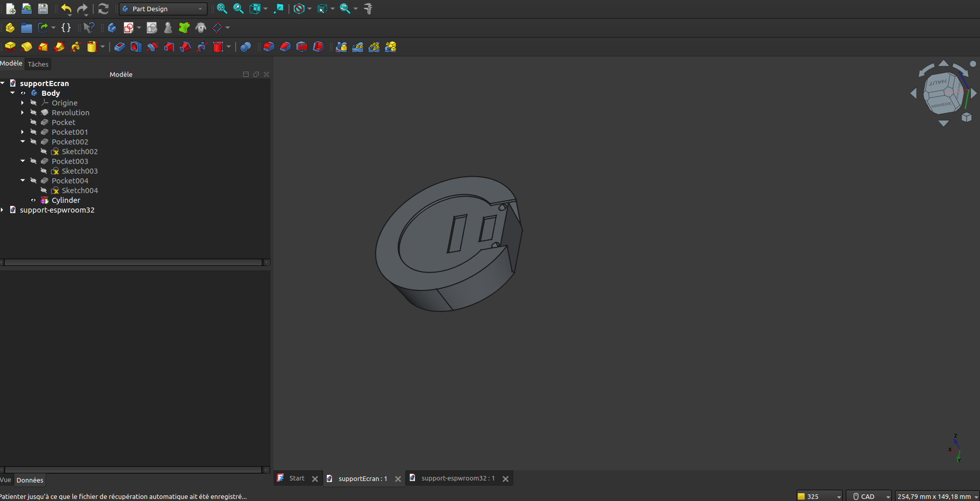
Task: Expand the support-espwroom32 document tree
Action: [x=3, y=210]
